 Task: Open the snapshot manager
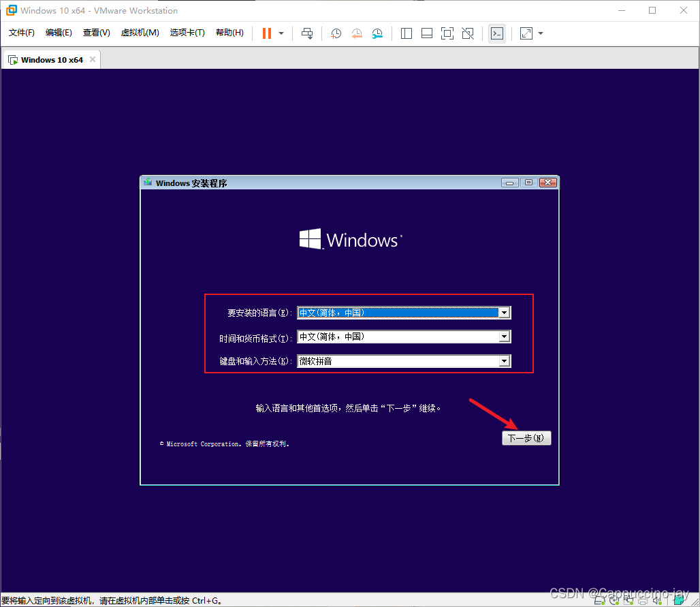pyautogui.click(x=377, y=33)
